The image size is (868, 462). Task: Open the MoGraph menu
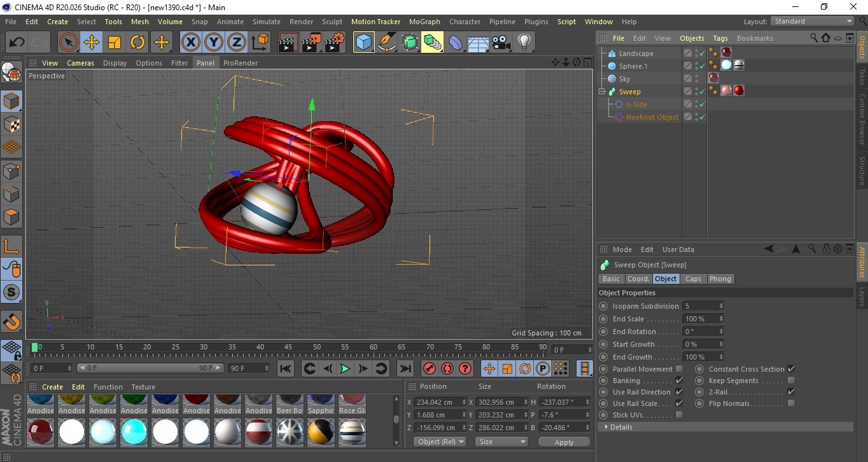[x=424, y=22]
